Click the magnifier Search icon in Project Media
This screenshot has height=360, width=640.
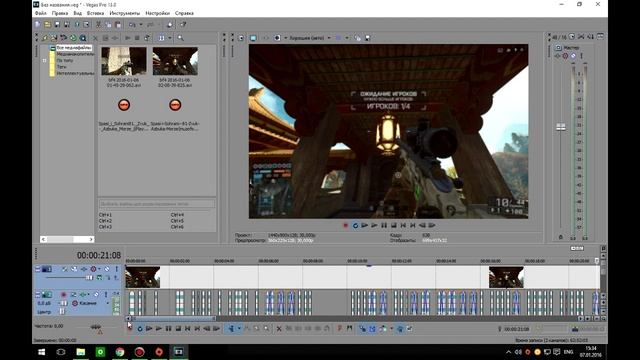click(180, 38)
